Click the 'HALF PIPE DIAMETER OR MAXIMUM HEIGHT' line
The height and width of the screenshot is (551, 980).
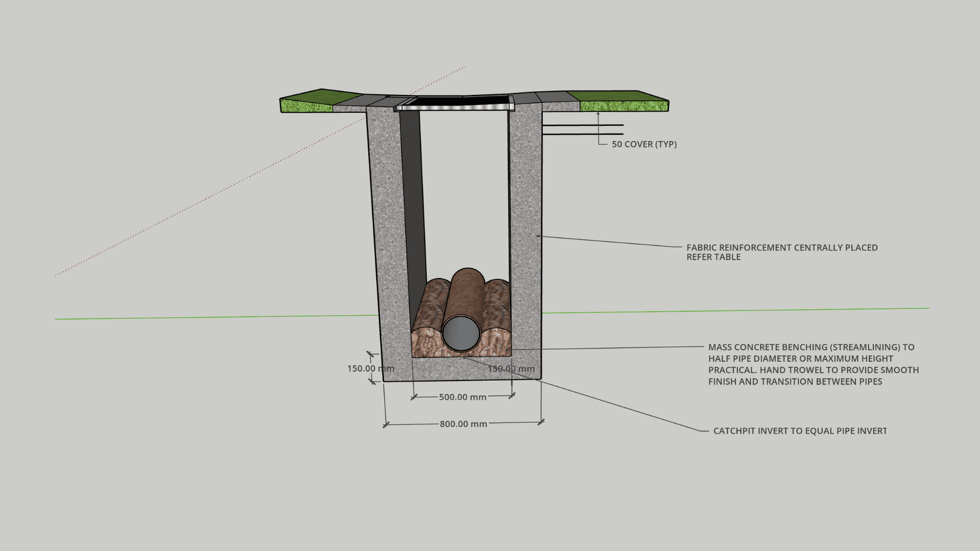pyautogui.click(x=800, y=359)
